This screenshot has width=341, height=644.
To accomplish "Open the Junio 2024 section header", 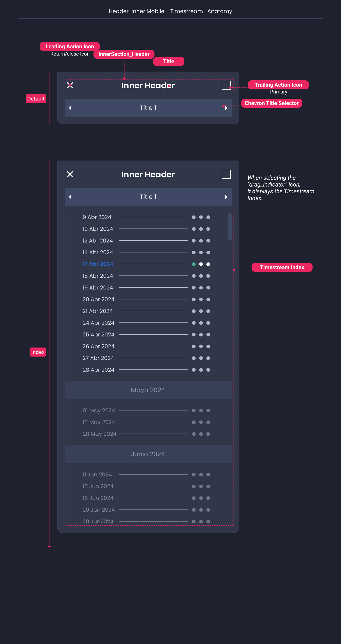I will (148, 454).
